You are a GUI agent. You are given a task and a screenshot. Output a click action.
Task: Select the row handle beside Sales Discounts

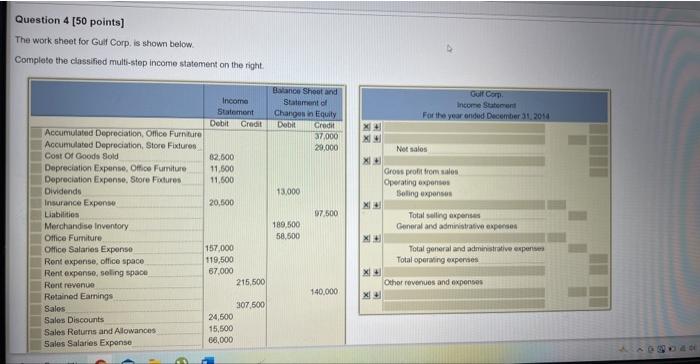pos(36,320)
